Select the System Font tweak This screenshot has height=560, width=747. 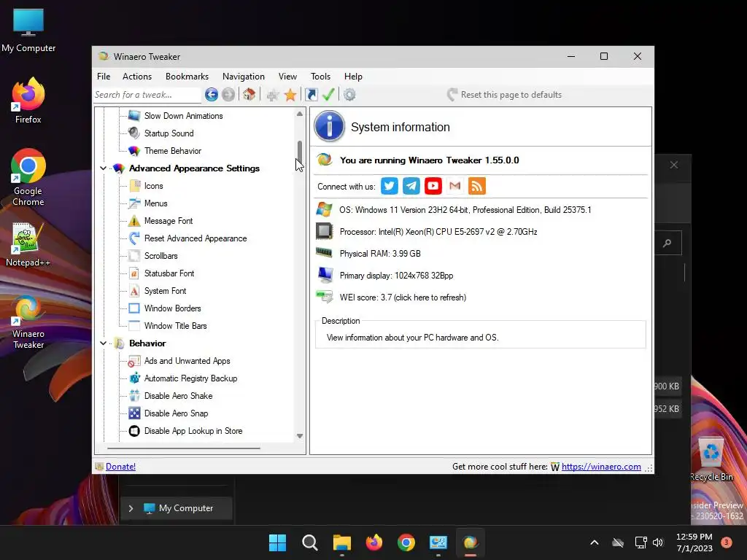165,291
